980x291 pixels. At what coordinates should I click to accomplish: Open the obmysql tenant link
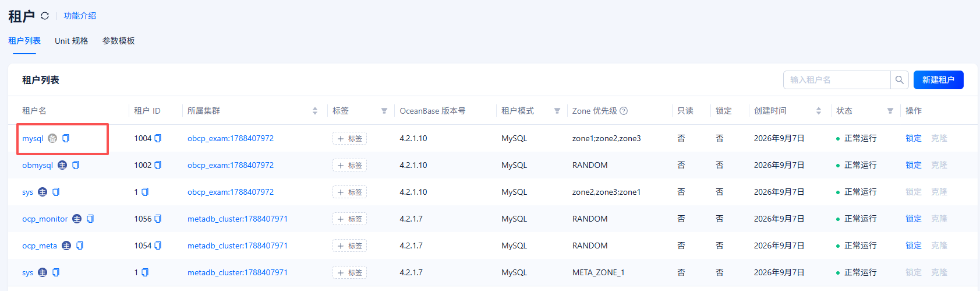click(x=37, y=165)
